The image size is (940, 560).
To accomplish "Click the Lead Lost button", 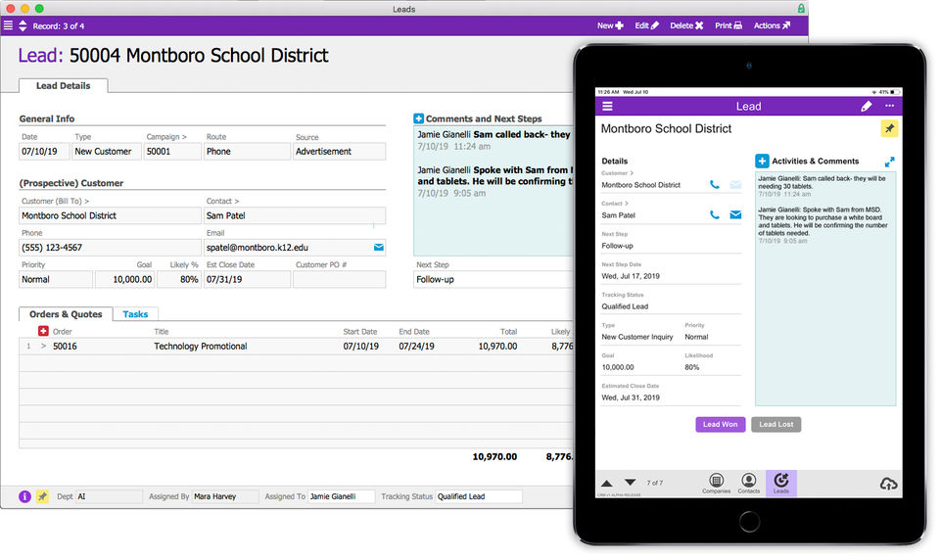I will 775,425.
